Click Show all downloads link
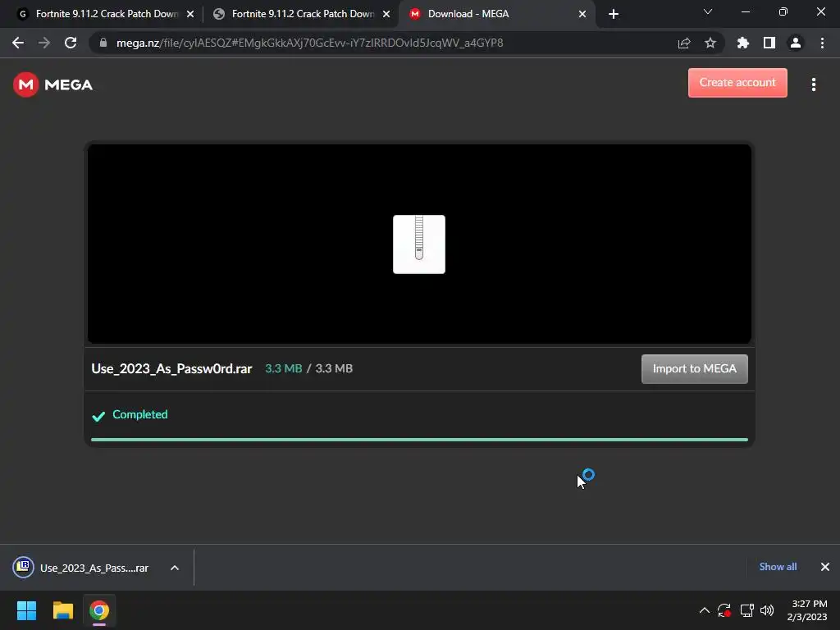The image size is (840, 630). [x=778, y=567]
